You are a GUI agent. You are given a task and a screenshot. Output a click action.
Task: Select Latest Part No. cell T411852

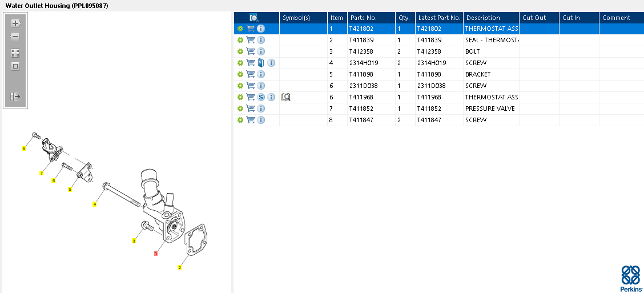(439, 109)
